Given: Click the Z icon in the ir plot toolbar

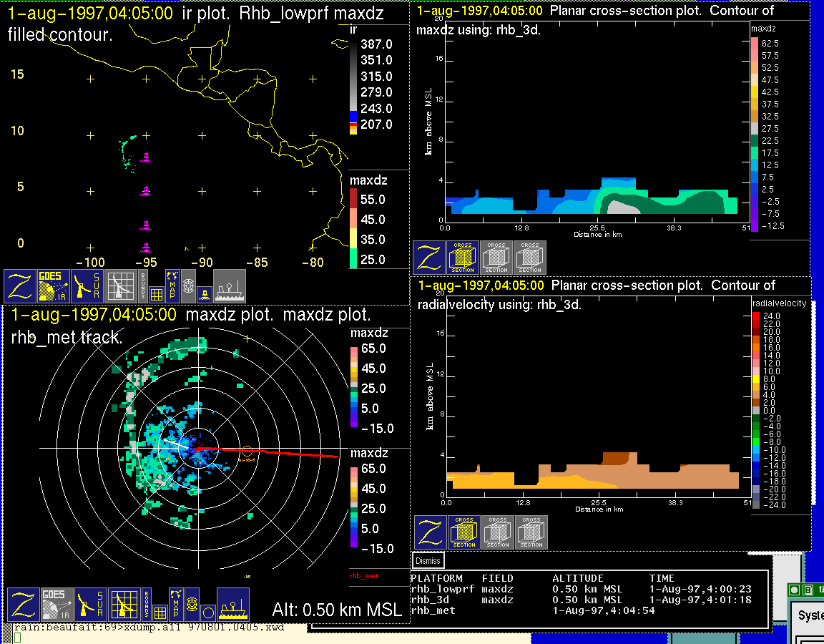Looking at the screenshot, I should tap(21, 286).
